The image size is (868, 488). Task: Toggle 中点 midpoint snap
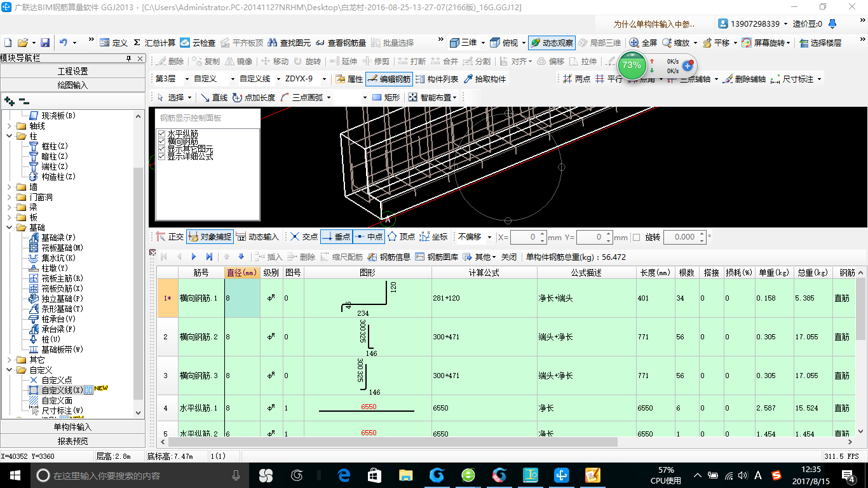tap(369, 237)
